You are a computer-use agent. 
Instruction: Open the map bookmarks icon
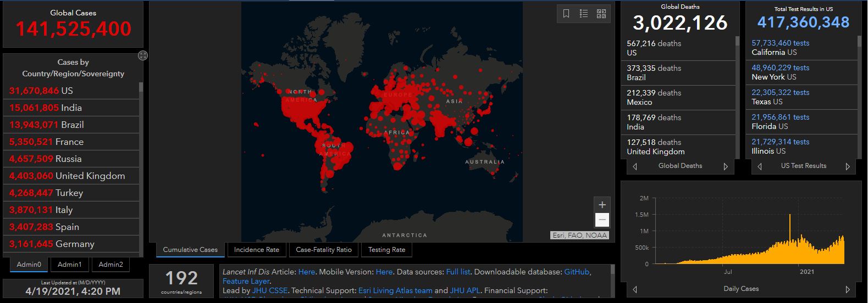tap(566, 14)
